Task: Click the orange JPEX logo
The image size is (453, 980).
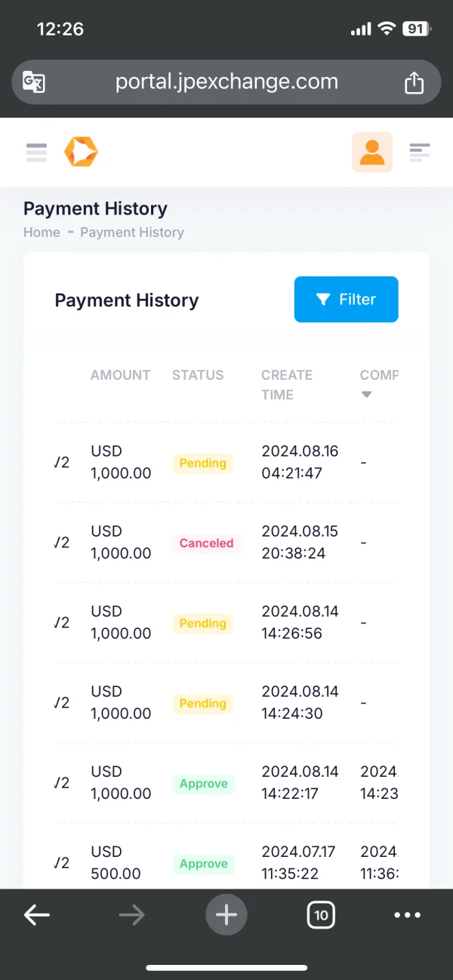Action: click(x=80, y=152)
